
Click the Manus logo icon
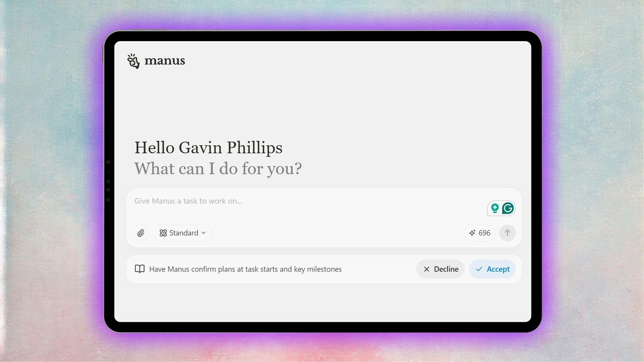[133, 61]
